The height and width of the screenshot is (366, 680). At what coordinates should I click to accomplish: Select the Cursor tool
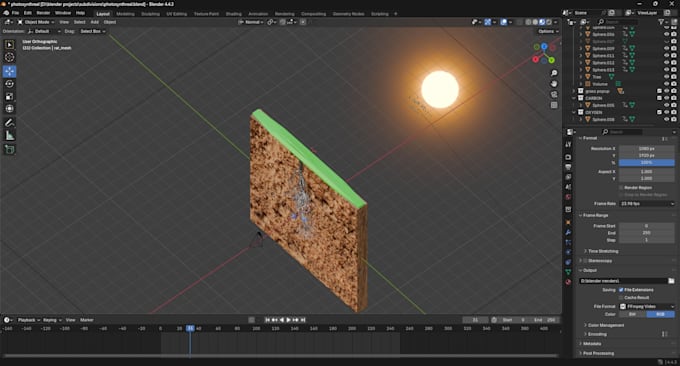(10, 57)
